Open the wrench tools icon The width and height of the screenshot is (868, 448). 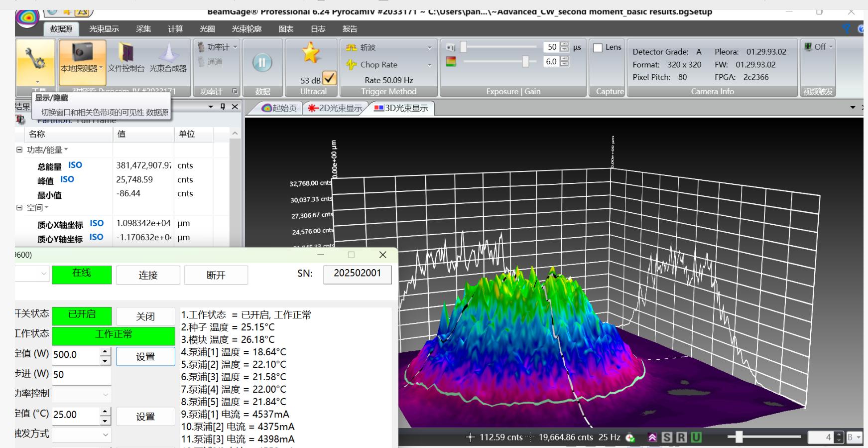point(35,59)
